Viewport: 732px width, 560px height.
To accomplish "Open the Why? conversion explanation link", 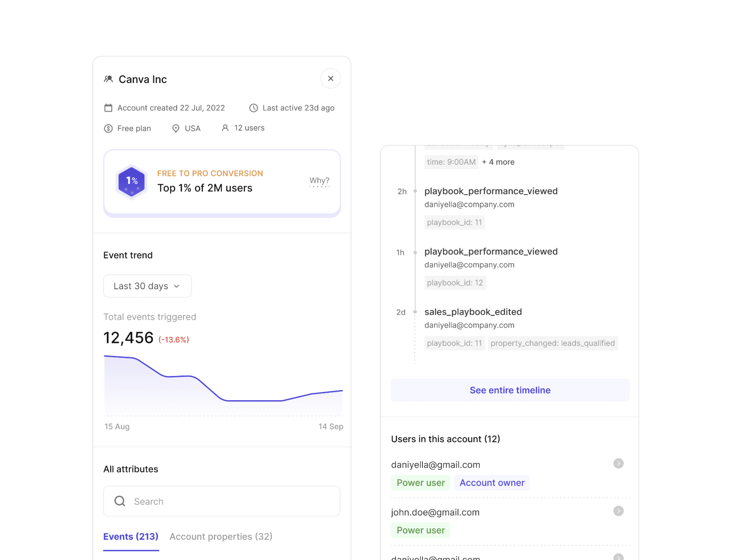I will pos(319,181).
